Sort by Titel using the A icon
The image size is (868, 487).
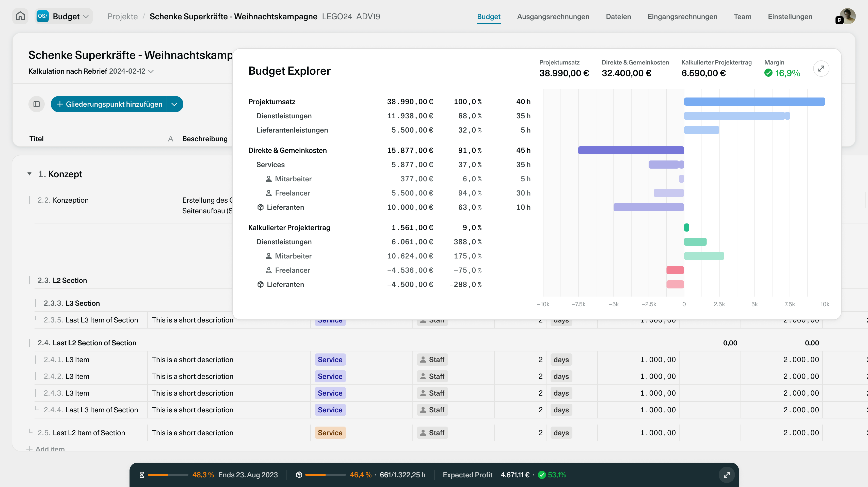click(x=171, y=138)
